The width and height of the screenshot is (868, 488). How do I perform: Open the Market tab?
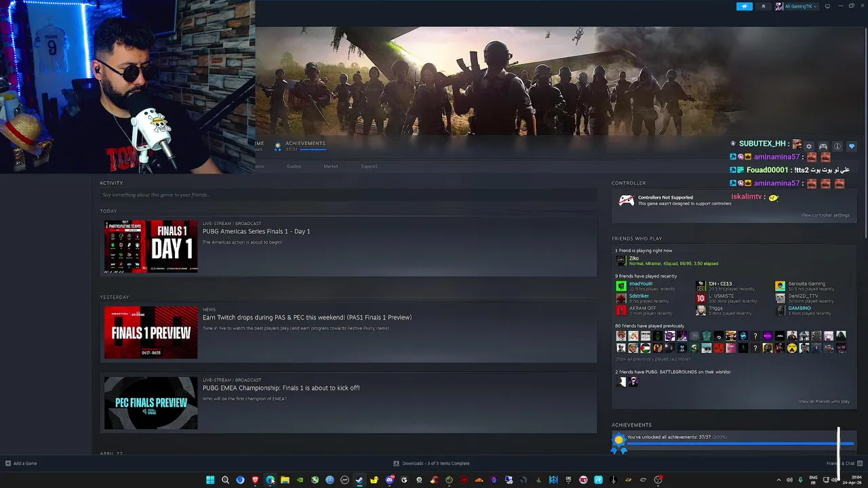(331, 166)
